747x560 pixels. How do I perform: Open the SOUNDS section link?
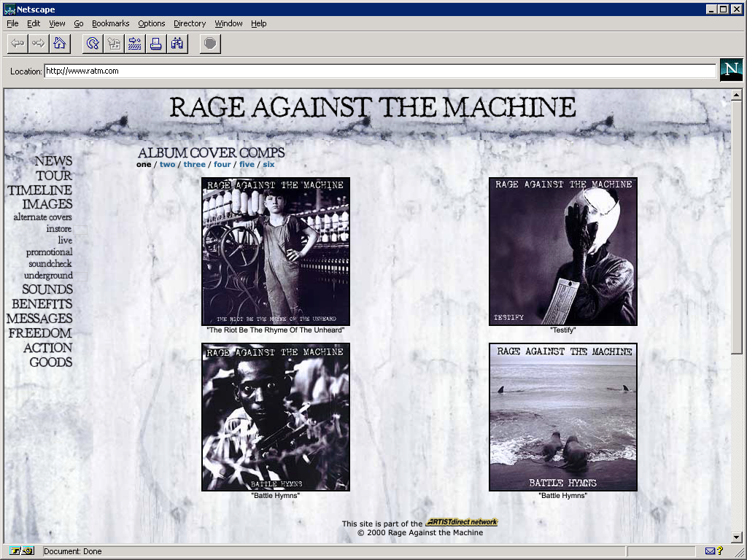tap(47, 289)
